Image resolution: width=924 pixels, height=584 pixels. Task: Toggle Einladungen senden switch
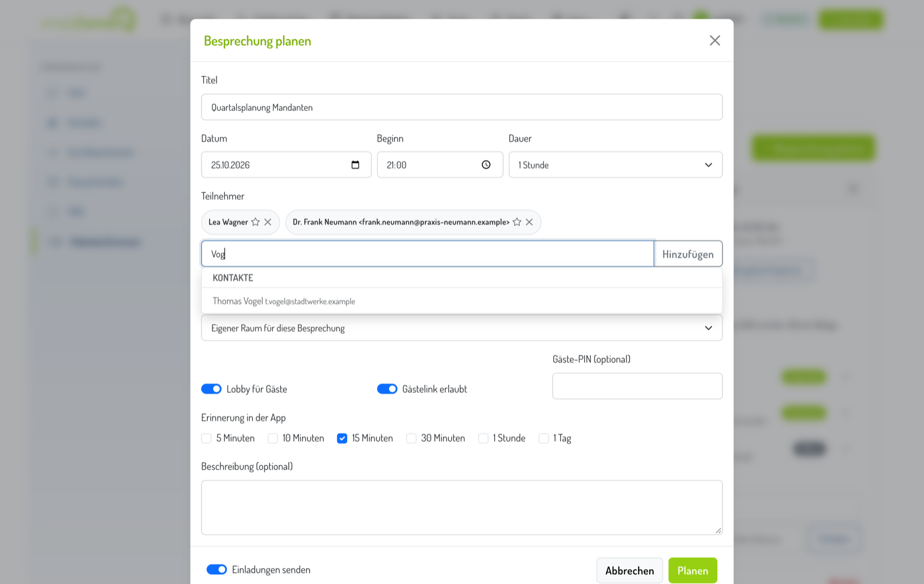pyautogui.click(x=217, y=570)
